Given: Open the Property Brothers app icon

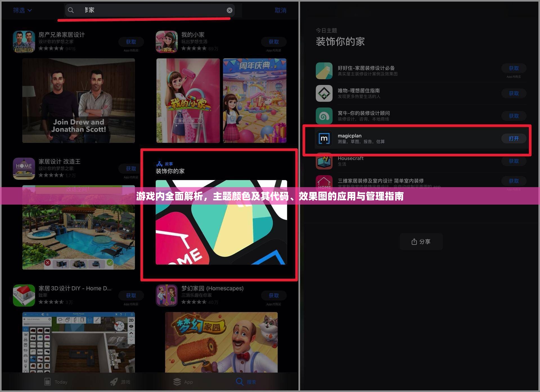Looking at the screenshot, I should click(x=24, y=42).
